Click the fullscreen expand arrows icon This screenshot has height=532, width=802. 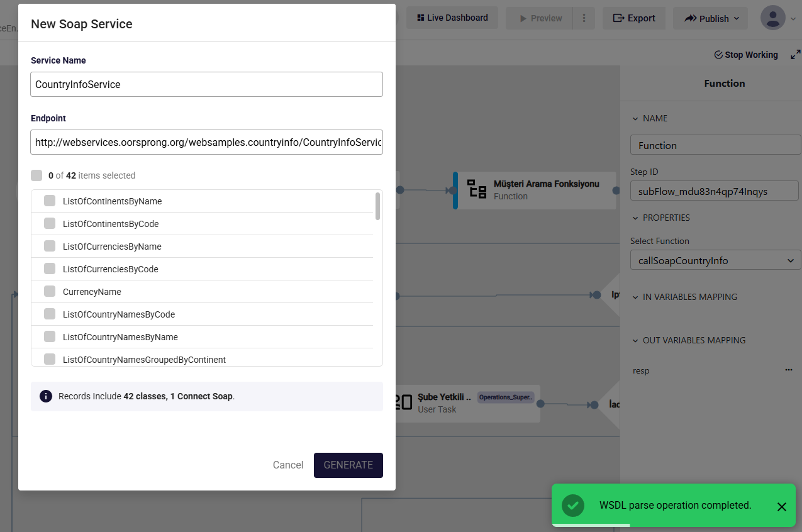tap(796, 55)
